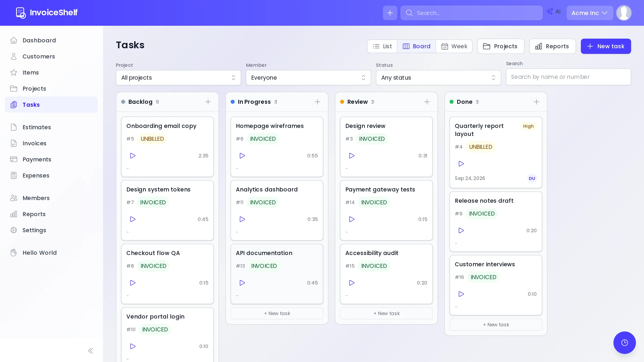Open the AI assistant sparkle icon
The image size is (644, 362).
pos(554,12)
